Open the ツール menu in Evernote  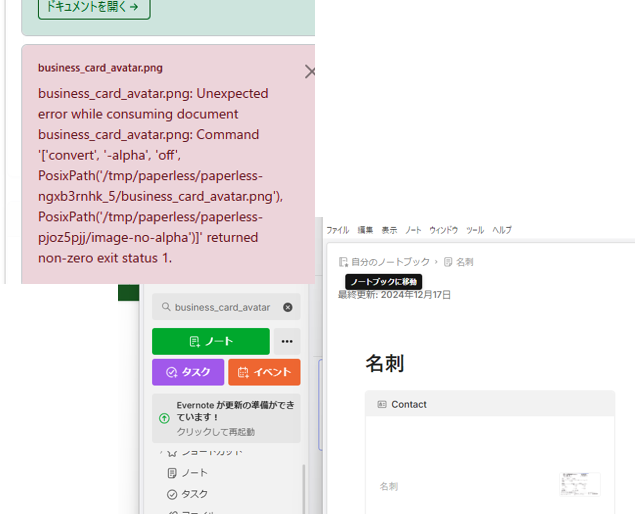[475, 230]
